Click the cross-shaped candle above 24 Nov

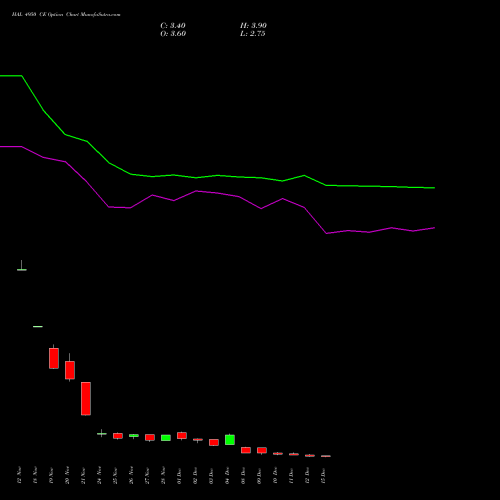(102, 433)
